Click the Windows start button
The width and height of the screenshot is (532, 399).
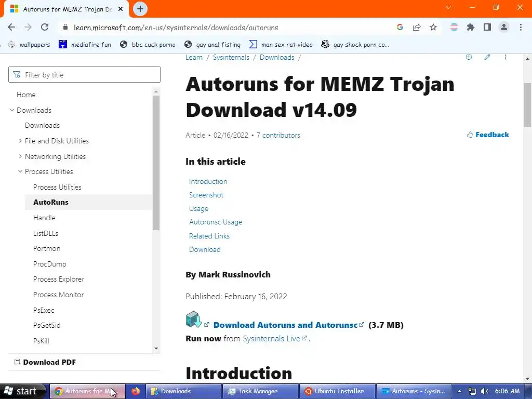22,391
